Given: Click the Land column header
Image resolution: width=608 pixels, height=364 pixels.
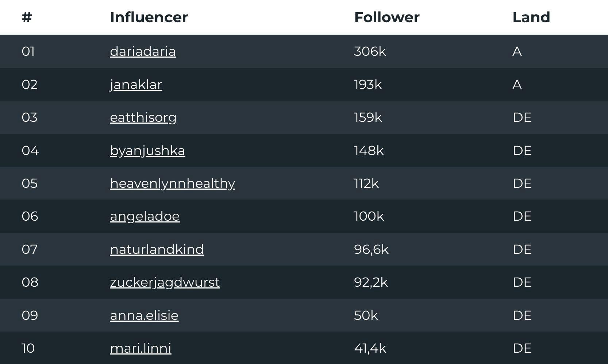Looking at the screenshot, I should click(531, 17).
